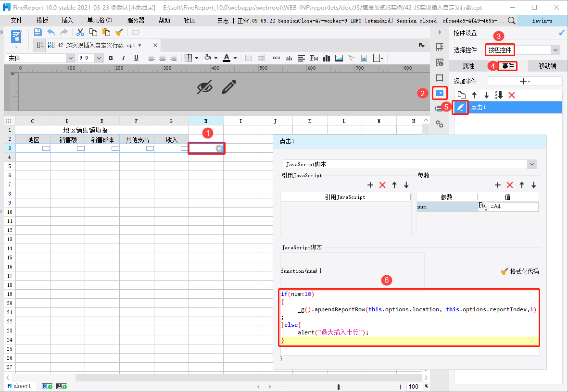Open the font name dropdown 宋体
The height and width of the screenshot is (392, 568).
tap(70, 58)
